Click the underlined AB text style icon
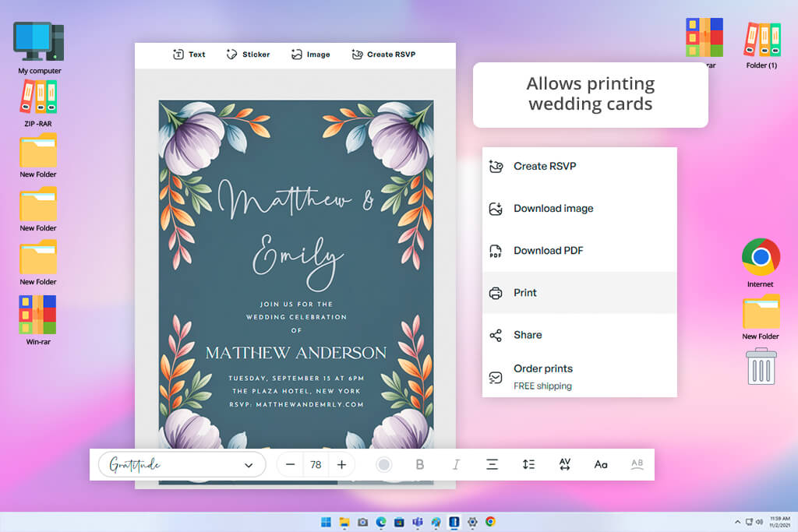 click(637, 464)
